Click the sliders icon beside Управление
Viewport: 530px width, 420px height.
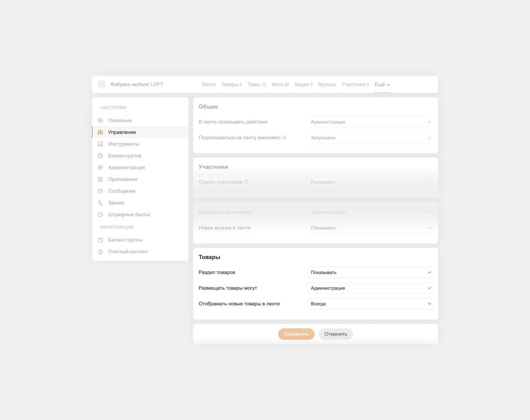coord(101,132)
